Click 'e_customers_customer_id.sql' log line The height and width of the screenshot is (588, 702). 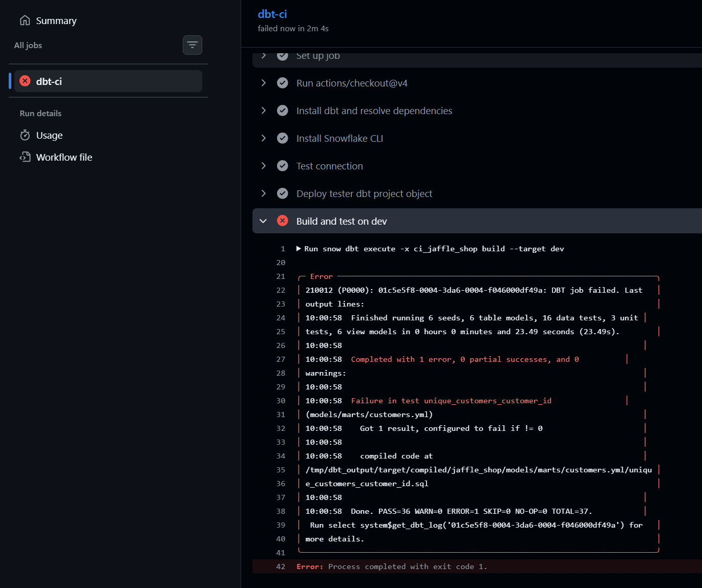367,484
